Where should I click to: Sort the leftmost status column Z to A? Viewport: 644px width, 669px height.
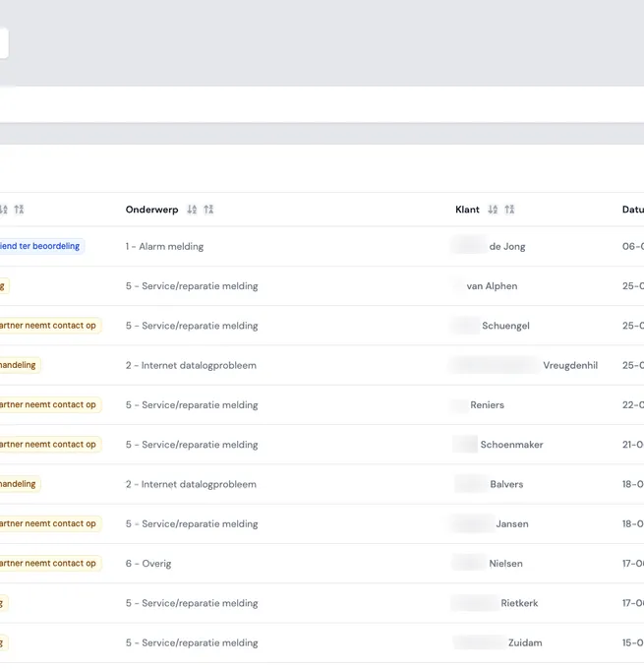(x=19, y=210)
